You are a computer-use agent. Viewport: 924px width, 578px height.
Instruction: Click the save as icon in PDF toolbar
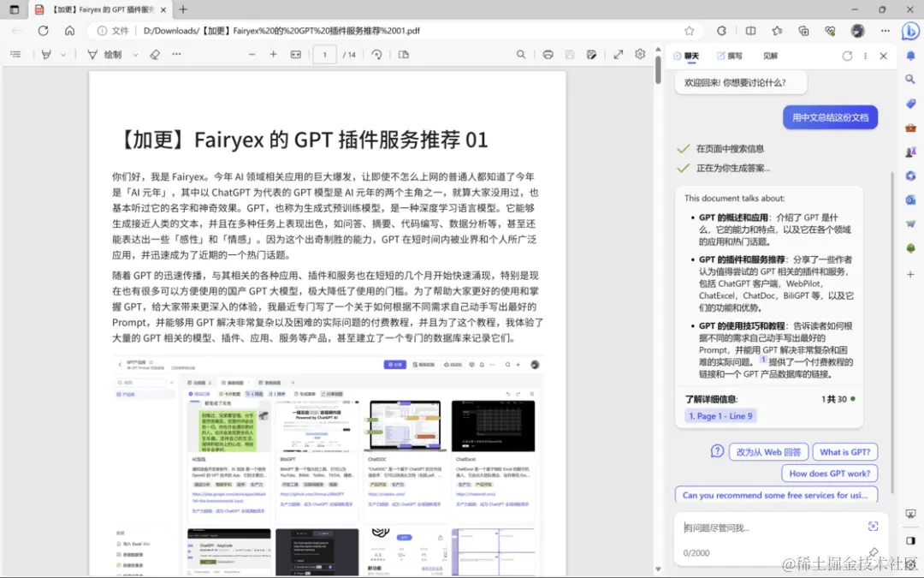(x=592, y=54)
